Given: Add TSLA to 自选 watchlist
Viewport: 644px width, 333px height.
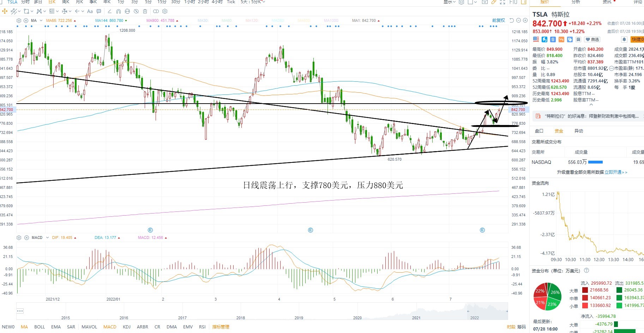Looking at the screenshot, I should coord(592,39).
